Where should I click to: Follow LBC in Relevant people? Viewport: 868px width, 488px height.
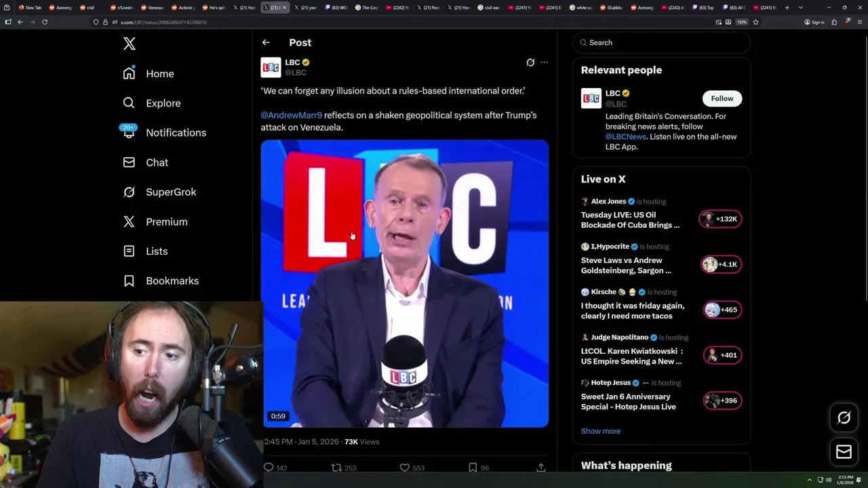(722, 98)
